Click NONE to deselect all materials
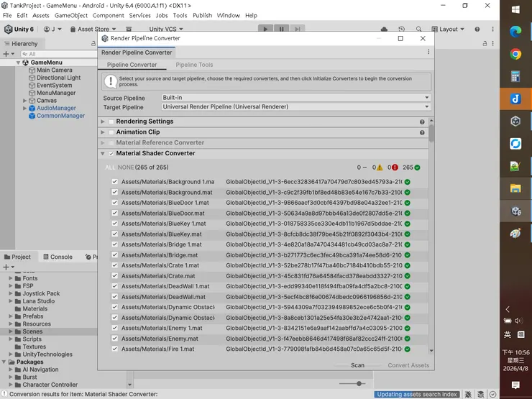Viewport: 532px width, 399px height. (126, 168)
